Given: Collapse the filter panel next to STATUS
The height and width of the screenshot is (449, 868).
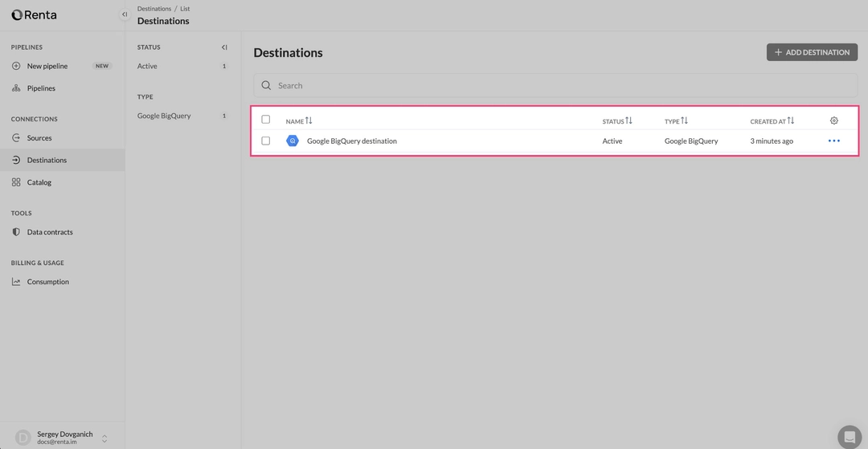Looking at the screenshot, I should pyautogui.click(x=224, y=47).
